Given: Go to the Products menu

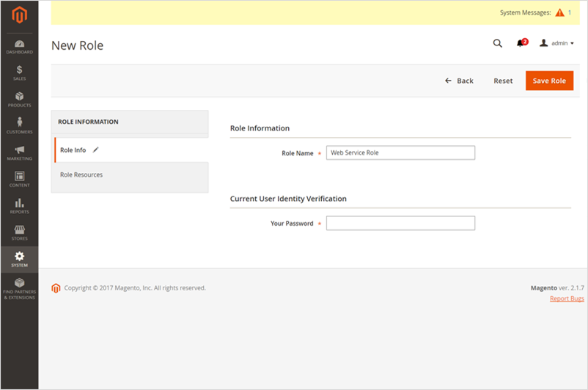Looking at the screenshot, I should (19, 100).
